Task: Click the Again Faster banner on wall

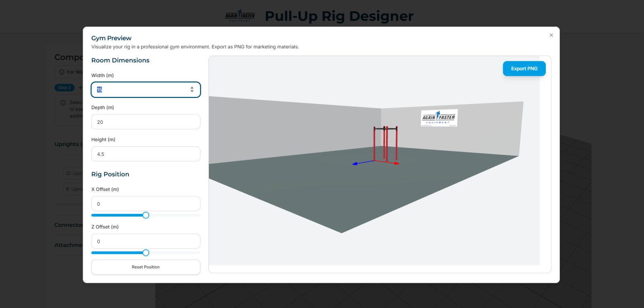Action: coord(439,118)
